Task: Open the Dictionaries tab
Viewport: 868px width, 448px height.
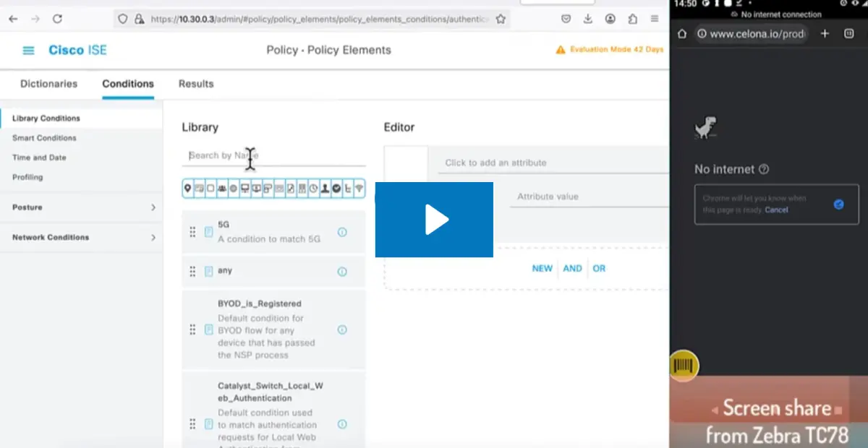Action: [x=48, y=84]
